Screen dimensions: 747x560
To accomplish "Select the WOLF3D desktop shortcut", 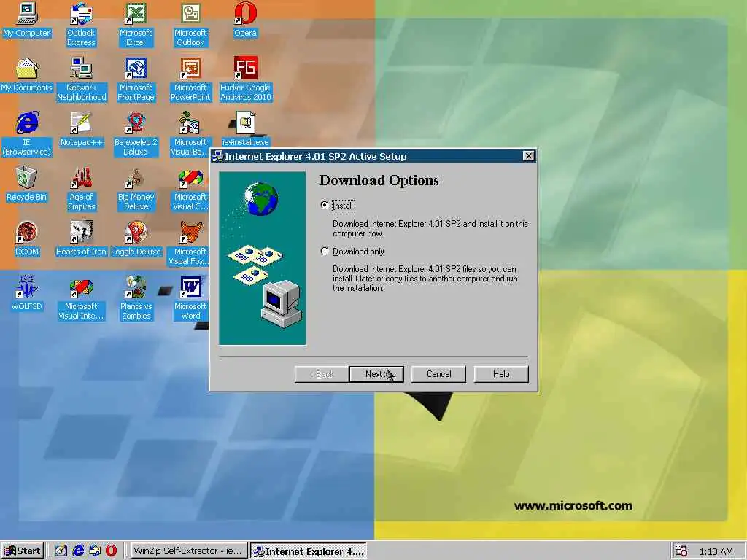I will pos(27,293).
